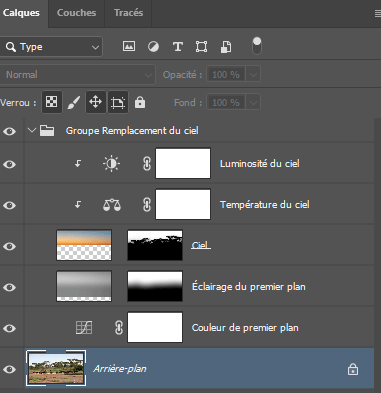Select the Couleur de premier plan name
381x393 pixels.
pyautogui.click(x=245, y=328)
